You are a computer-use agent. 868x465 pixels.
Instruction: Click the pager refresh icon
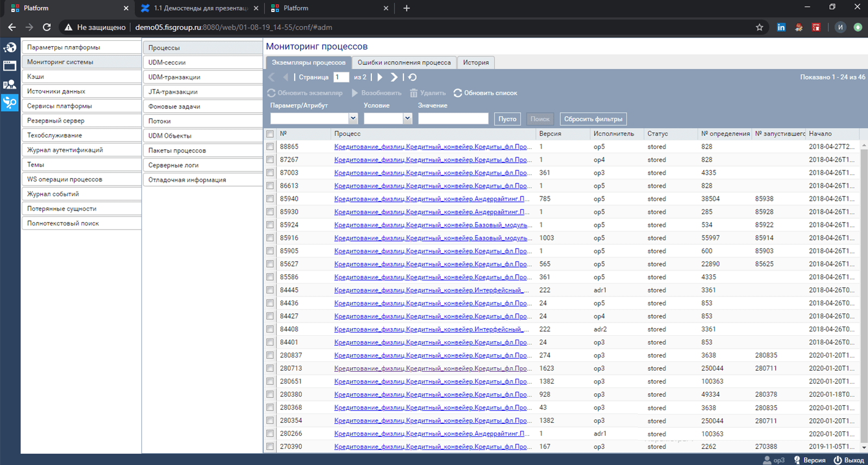413,77
